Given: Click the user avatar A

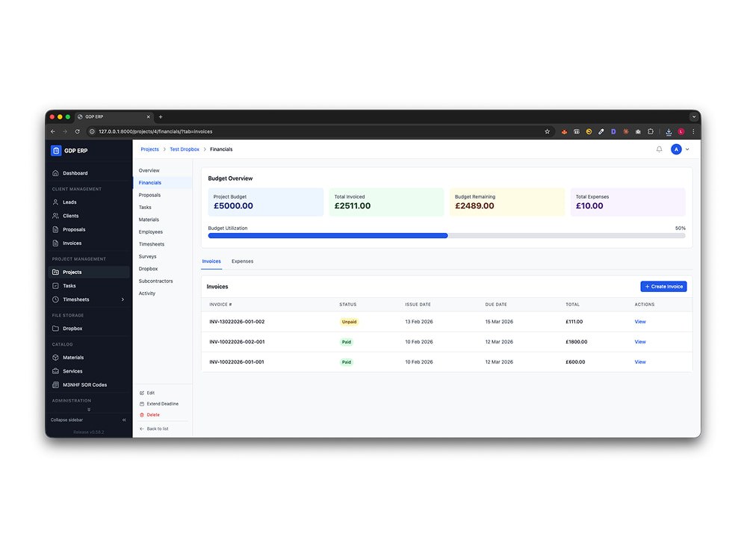Looking at the screenshot, I should [676, 149].
